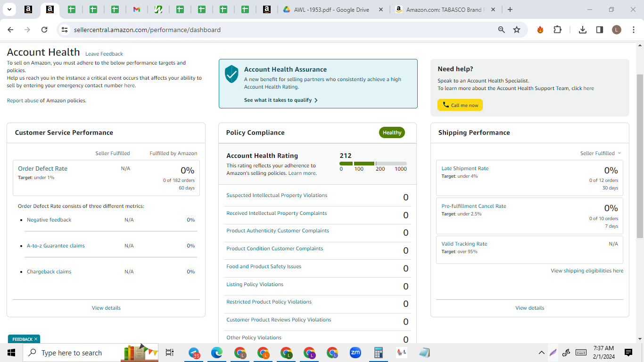The height and width of the screenshot is (362, 644).
Task: Click the Leave Feedback link
Action: (104, 54)
